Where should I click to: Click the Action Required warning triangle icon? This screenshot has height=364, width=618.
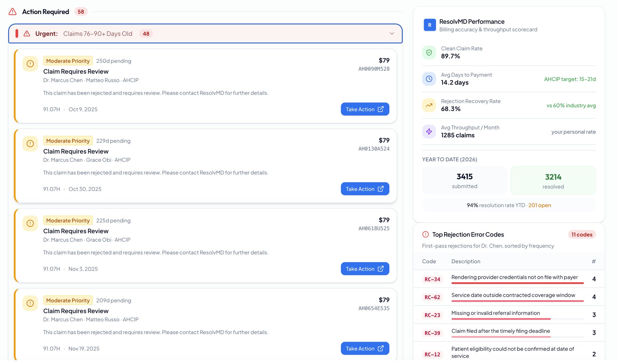12,12
